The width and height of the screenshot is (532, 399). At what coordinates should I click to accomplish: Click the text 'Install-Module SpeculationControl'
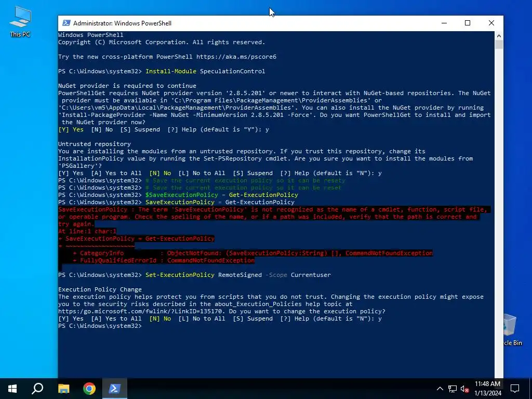pos(205,71)
